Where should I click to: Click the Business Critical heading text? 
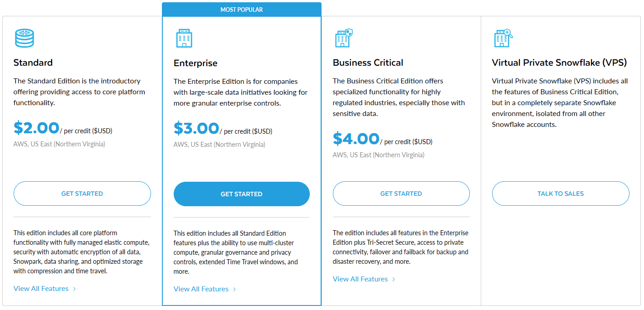368,63
